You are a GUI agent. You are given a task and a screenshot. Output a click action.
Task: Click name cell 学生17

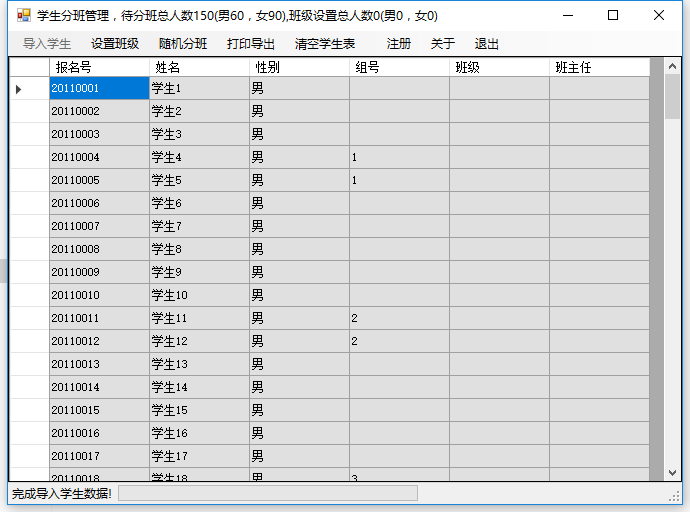pos(199,456)
